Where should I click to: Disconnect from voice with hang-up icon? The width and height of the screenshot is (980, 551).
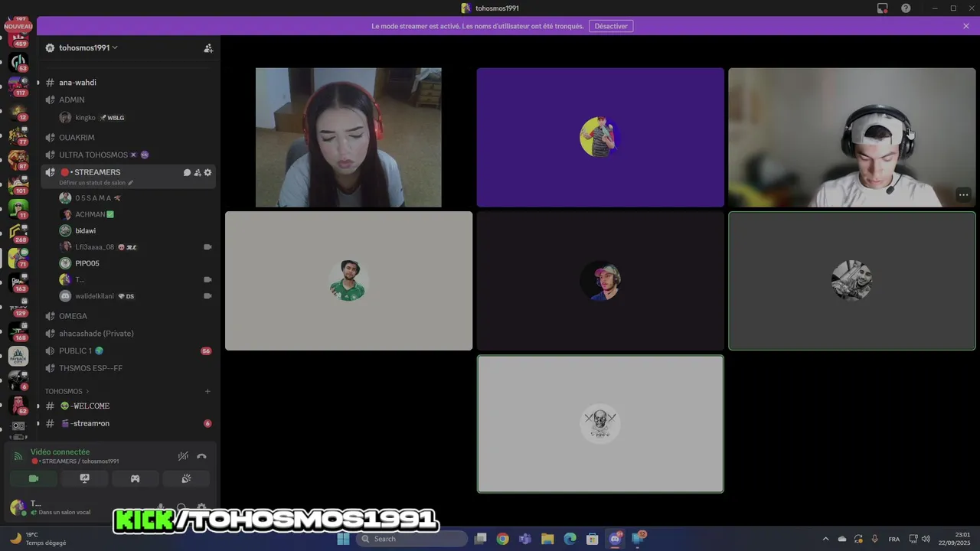201,456
